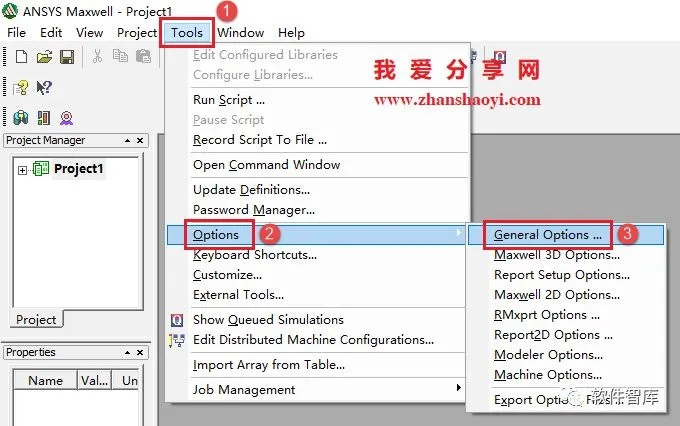
Task: Open the Help menu
Action: pyautogui.click(x=291, y=33)
